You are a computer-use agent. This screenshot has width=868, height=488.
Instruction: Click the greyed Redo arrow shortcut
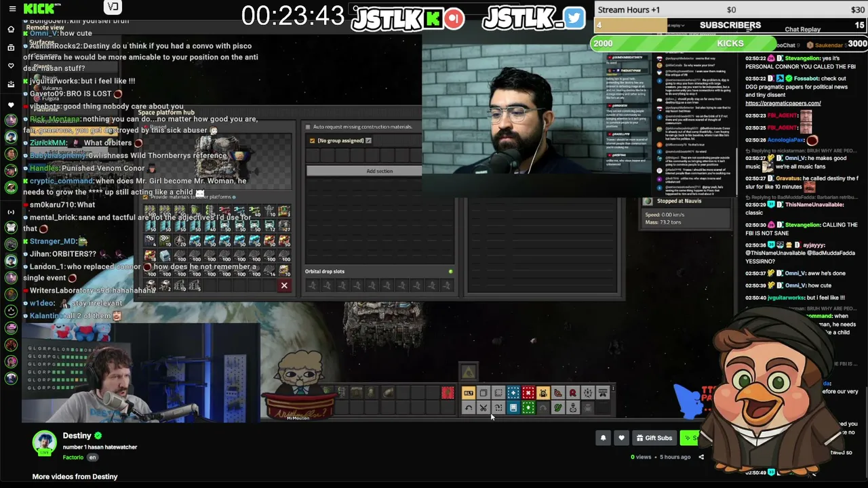[x=543, y=408]
